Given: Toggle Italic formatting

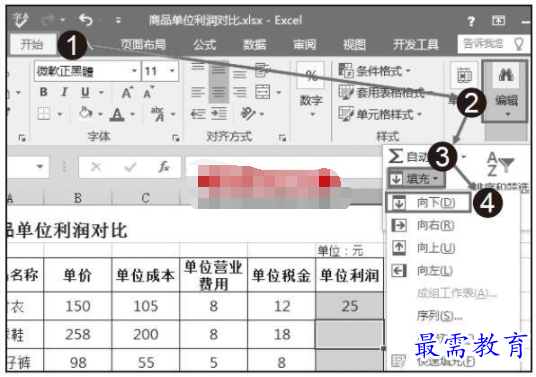Looking at the screenshot, I should pyautogui.click(x=64, y=92).
